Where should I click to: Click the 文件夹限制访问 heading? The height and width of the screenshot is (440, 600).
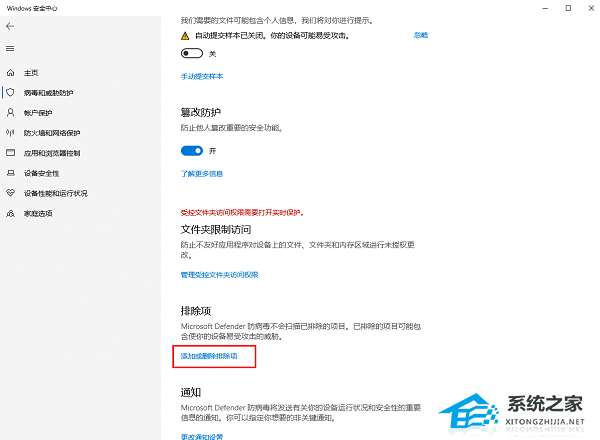tap(216, 230)
